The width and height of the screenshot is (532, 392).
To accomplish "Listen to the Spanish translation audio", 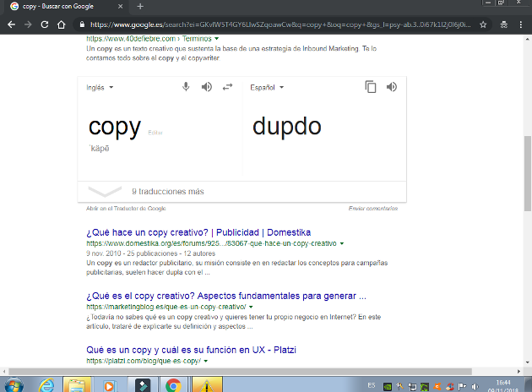I will point(392,87).
